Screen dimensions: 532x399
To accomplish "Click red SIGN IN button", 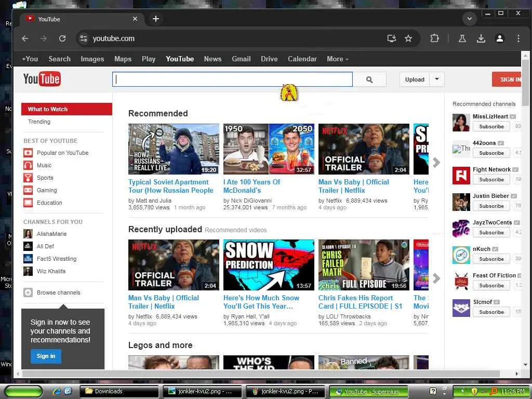I will point(507,79).
